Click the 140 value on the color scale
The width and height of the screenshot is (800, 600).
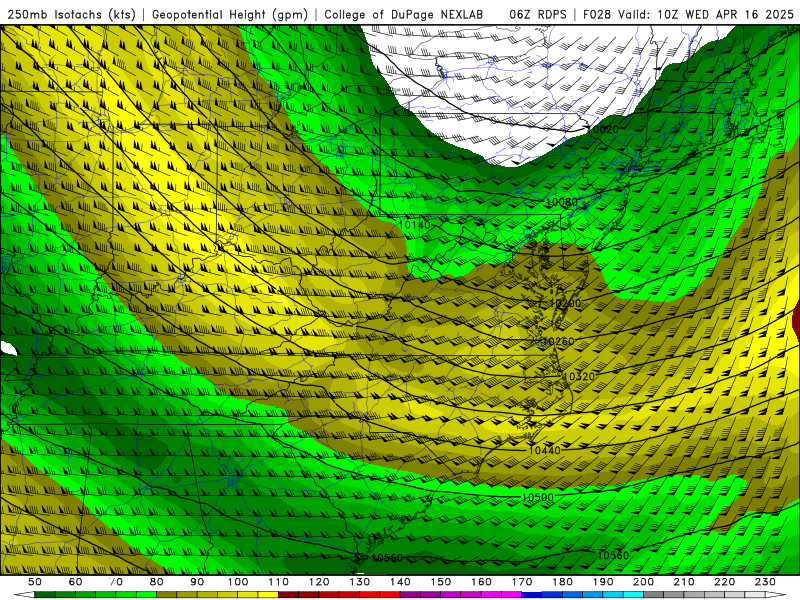pos(401,582)
